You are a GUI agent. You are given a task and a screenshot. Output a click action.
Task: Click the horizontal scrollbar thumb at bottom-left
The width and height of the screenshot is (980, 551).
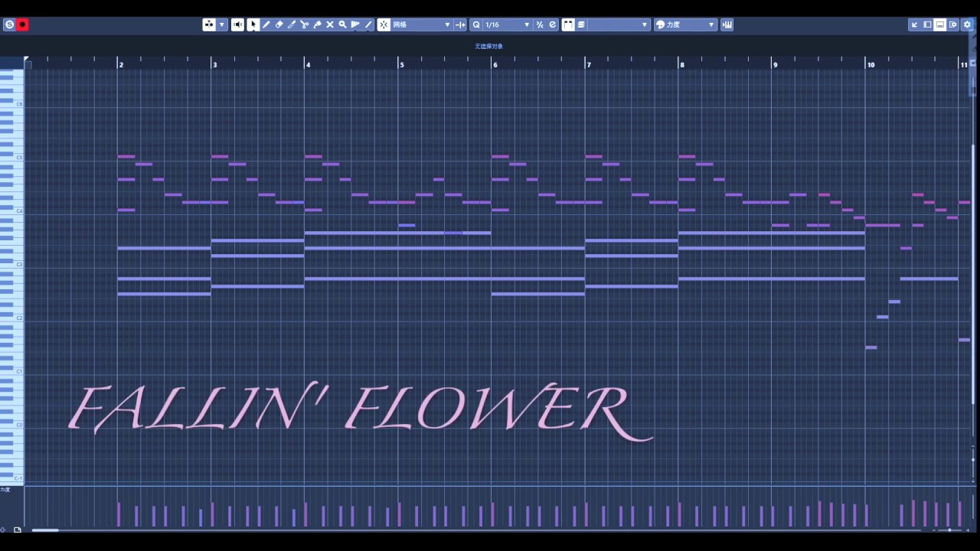pyautogui.click(x=44, y=530)
